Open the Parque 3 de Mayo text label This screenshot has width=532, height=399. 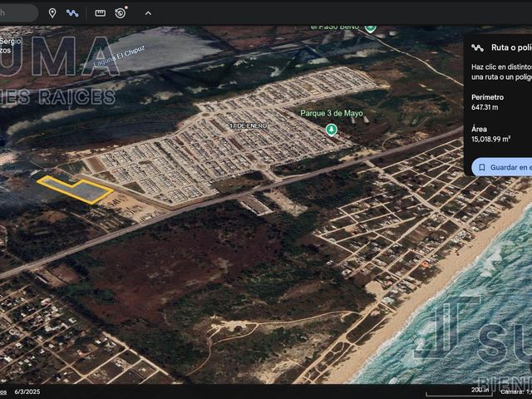[332, 113]
